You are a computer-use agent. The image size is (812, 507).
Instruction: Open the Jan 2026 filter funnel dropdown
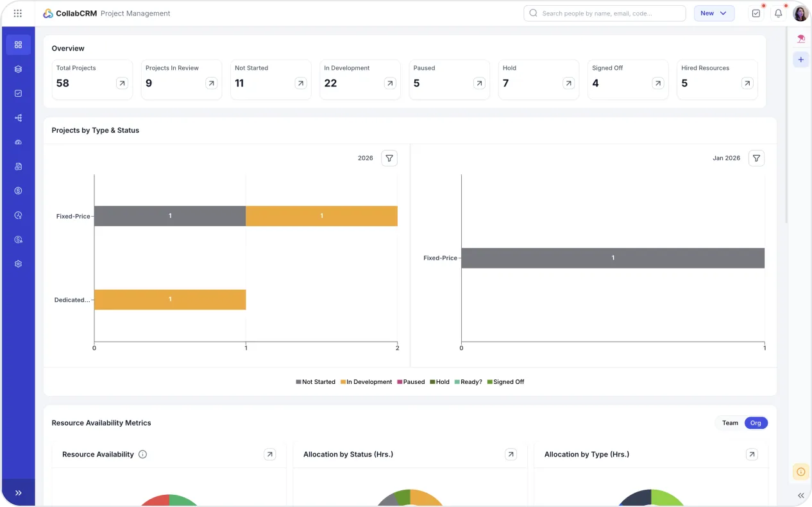(x=756, y=158)
